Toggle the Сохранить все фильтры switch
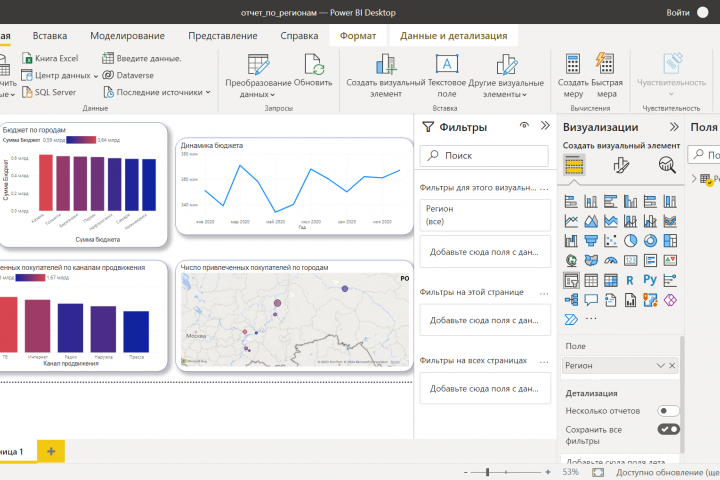 tap(668, 429)
